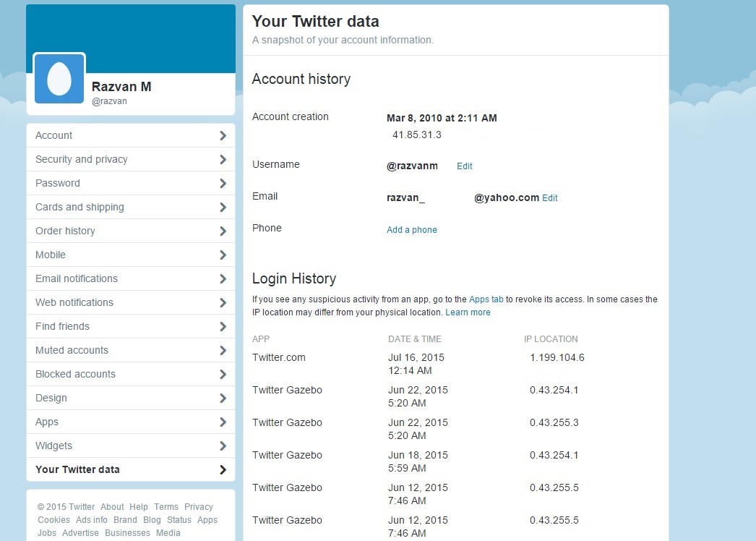The image size is (756, 541).
Task: Open the Account settings section
Action: [53, 135]
